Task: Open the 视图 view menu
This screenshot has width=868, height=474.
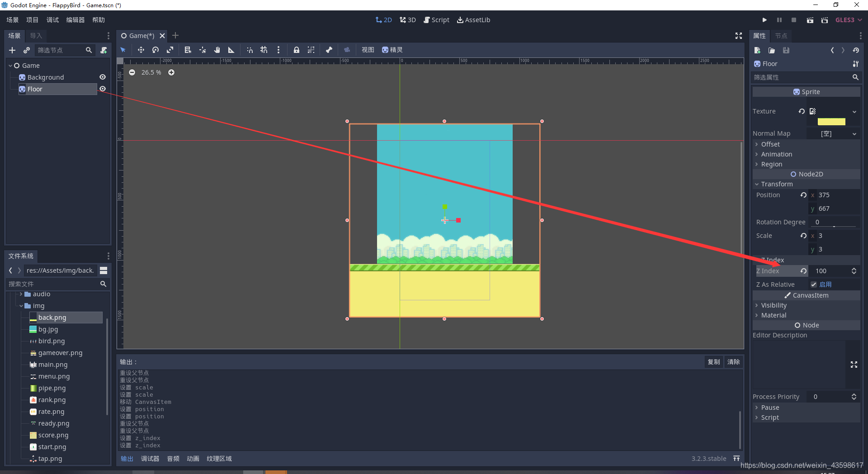Action: (x=368, y=50)
